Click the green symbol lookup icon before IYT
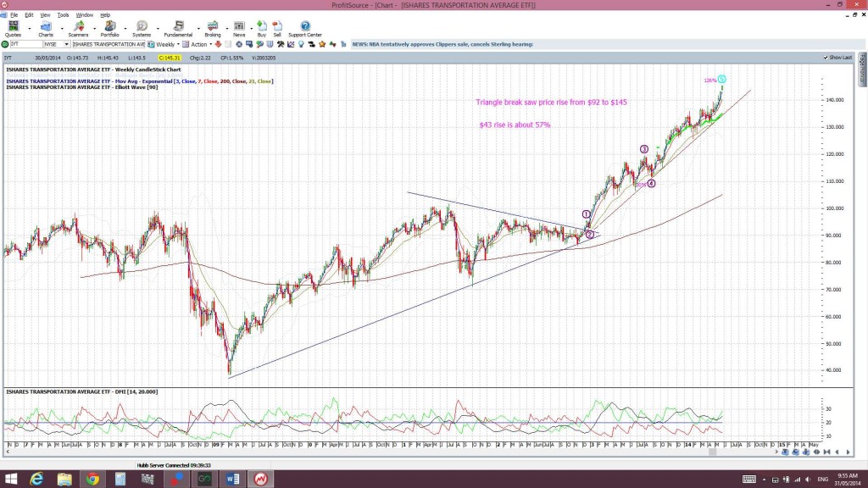 pos(5,44)
